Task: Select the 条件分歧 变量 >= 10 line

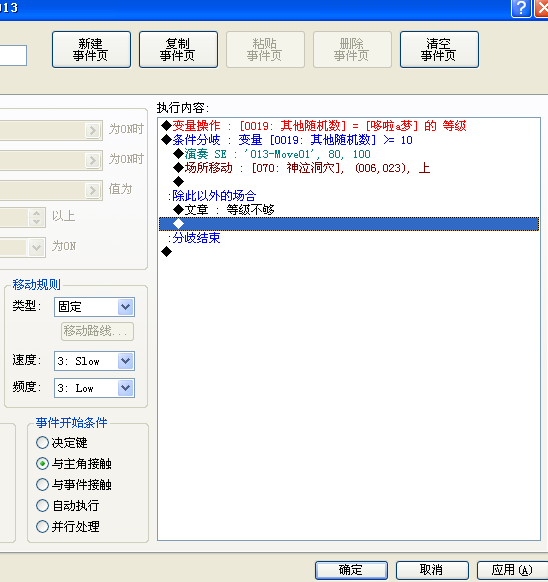Action: (x=349, y=140)
